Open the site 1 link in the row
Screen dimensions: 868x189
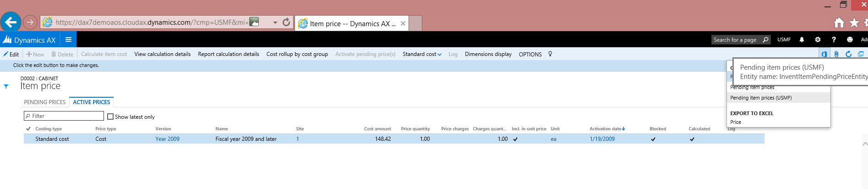tap(297, 139)
